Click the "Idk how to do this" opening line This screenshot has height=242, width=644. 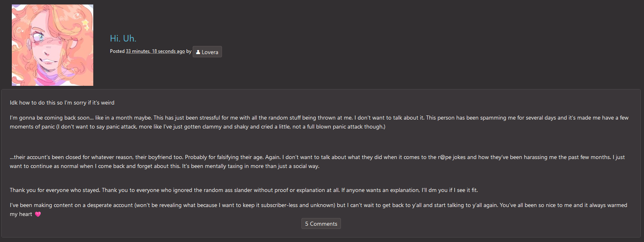click(62, 102)
